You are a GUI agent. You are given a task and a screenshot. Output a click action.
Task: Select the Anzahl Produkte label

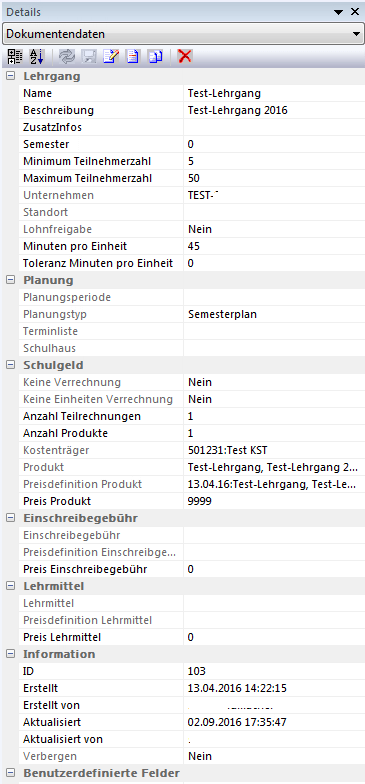tap(66, 434)
